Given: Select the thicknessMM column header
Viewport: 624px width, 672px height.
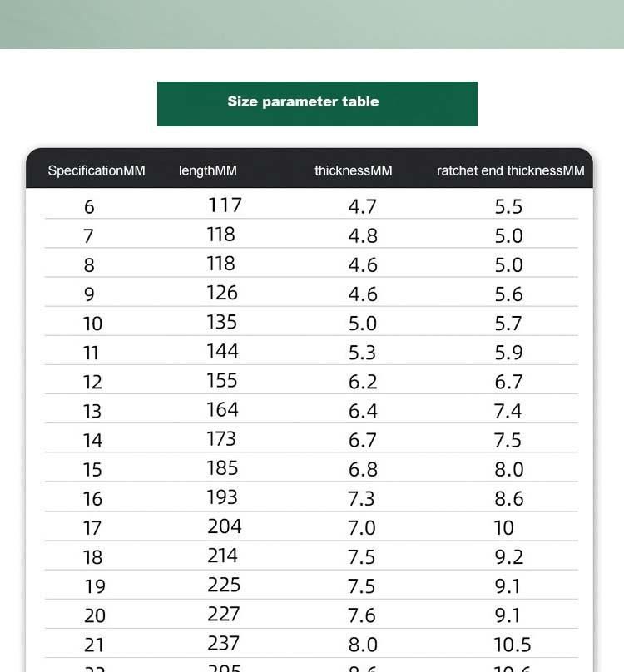Looking at the screenshot, I should pyautogui.click(x=354, y=170).
